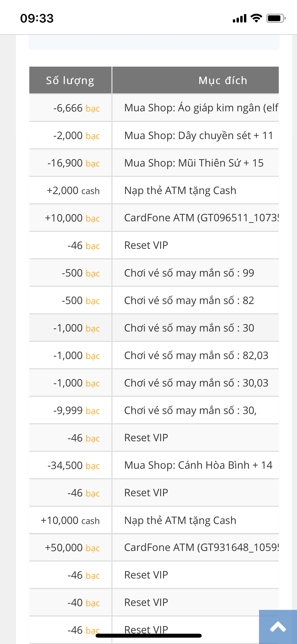297x644 pixels.
Task: Select the 'Số lượng' column header
Action: point(70,80)
